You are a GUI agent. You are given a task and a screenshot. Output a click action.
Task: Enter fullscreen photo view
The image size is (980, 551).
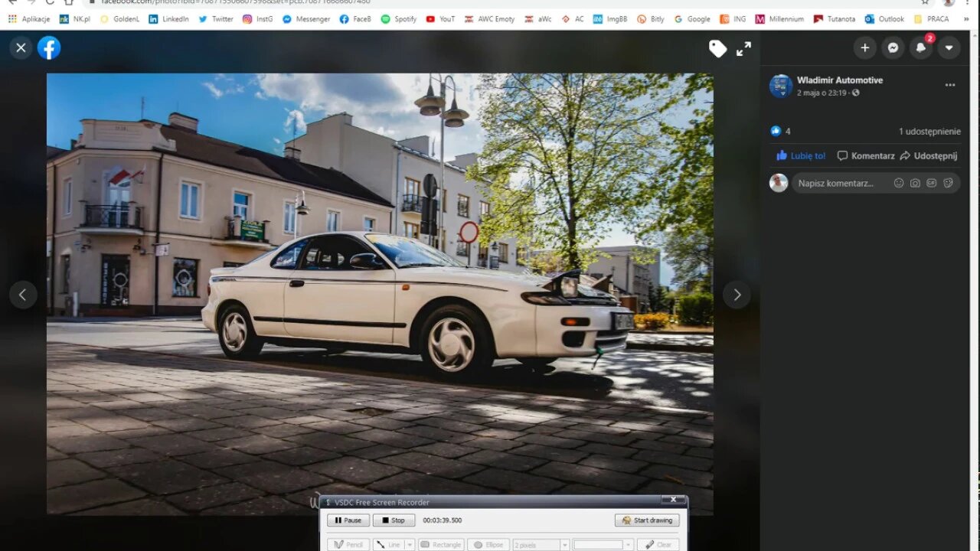(743, 49)
